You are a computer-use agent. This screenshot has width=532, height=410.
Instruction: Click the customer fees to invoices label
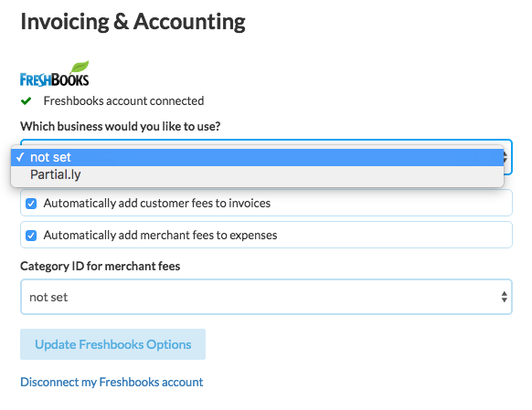pos(157,204)
